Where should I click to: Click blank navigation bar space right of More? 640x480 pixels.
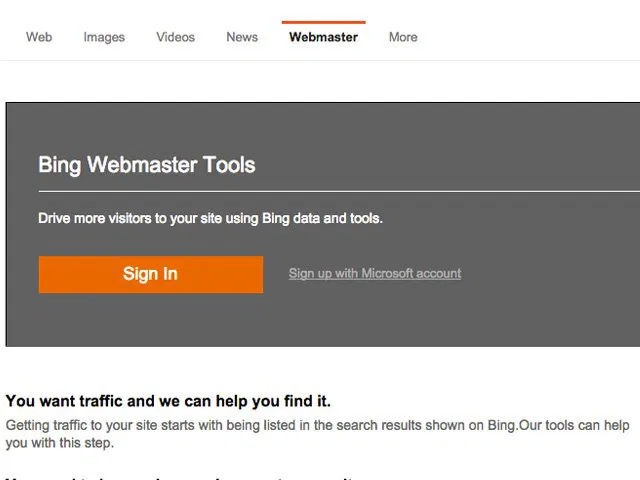point(530,37)
